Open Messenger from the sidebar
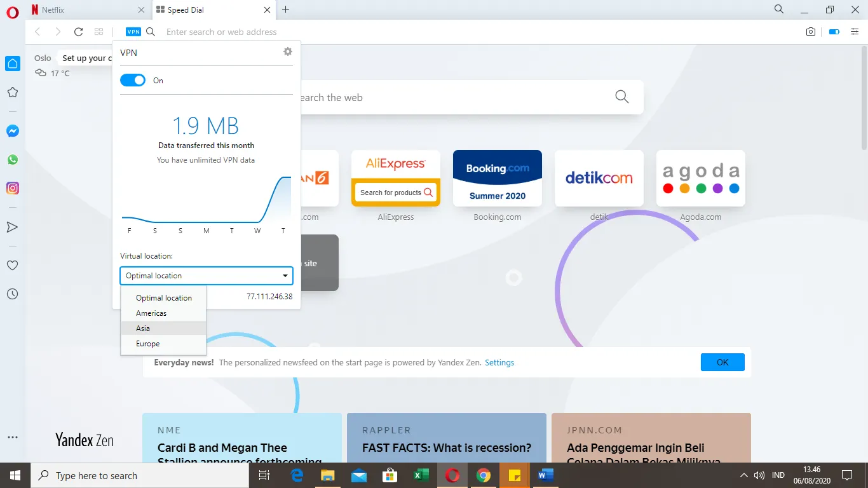Viewport: 868px width, 488px height. pos(13,131)
